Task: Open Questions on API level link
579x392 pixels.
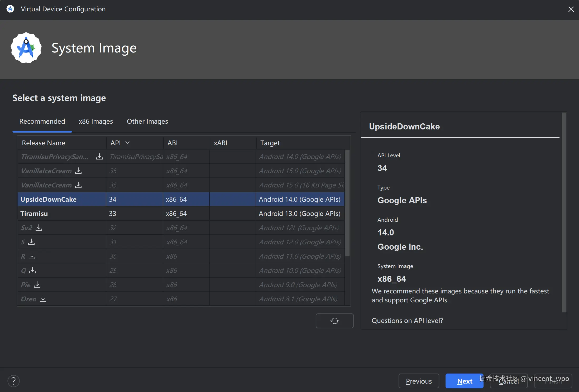Action: point(407,321)
